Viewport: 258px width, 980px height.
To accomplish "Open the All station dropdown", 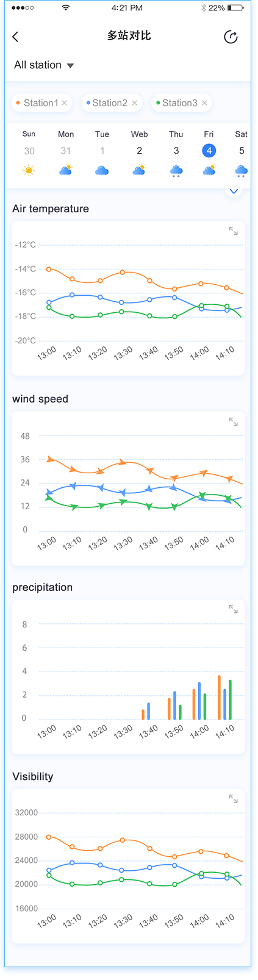I will [44, 65].
